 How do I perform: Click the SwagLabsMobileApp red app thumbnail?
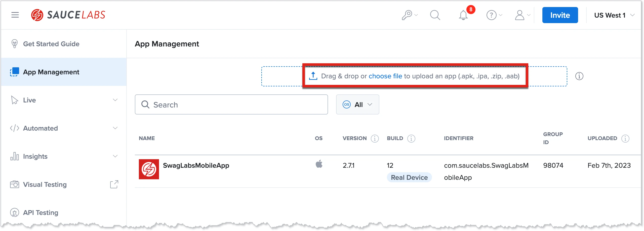pos(149,169)
